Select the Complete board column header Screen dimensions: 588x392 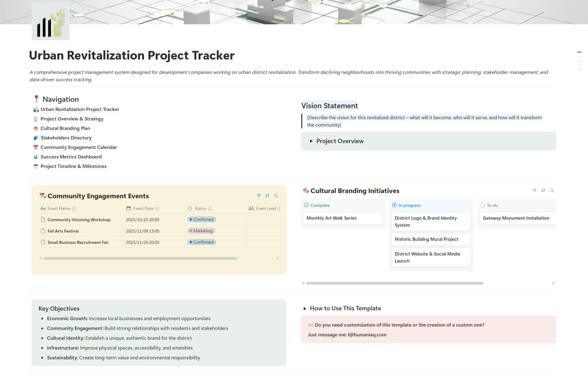tap(320, 205)
